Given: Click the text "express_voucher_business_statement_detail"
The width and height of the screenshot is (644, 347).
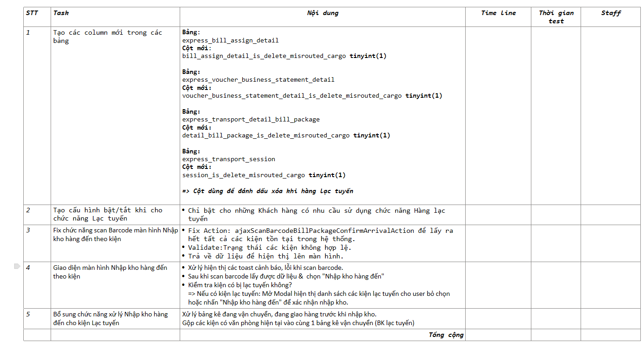Looking at the screenshot, I should pyautogui.click(x=258, y=80).
